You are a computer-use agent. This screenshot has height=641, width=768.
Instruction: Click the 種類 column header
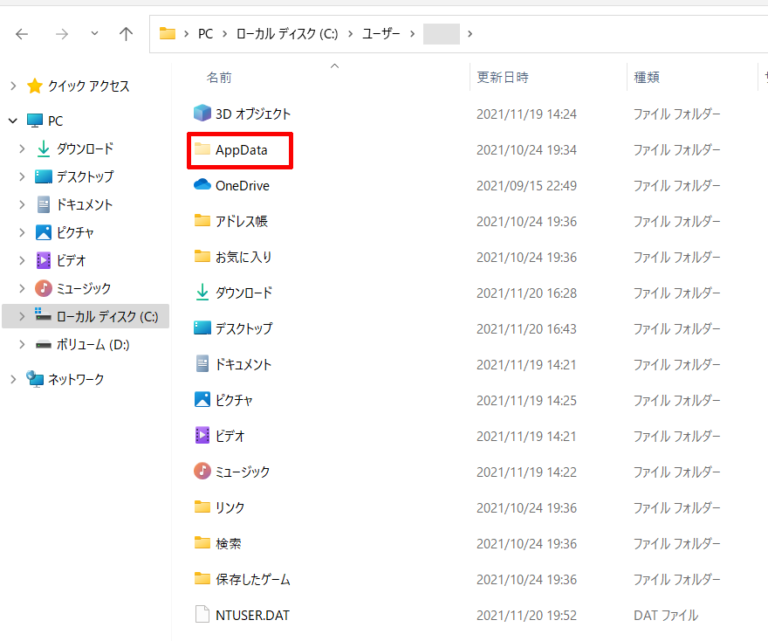[646, 77]
